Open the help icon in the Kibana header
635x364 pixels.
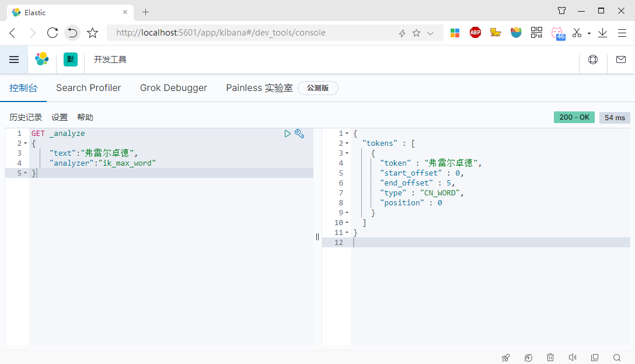593,59
